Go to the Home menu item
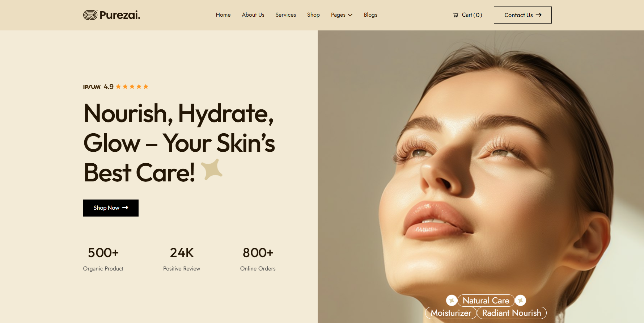Screen dimensions: 644x323 (x=223, y=15)
